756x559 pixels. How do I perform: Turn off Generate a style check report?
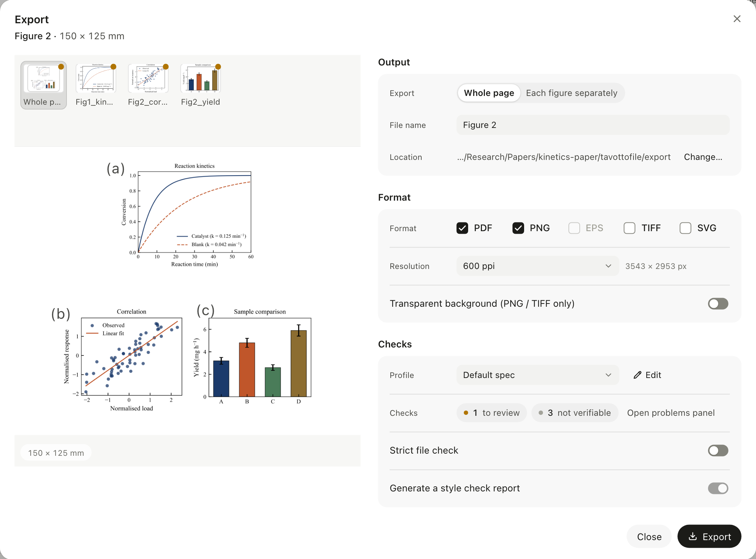click(718, 488)
